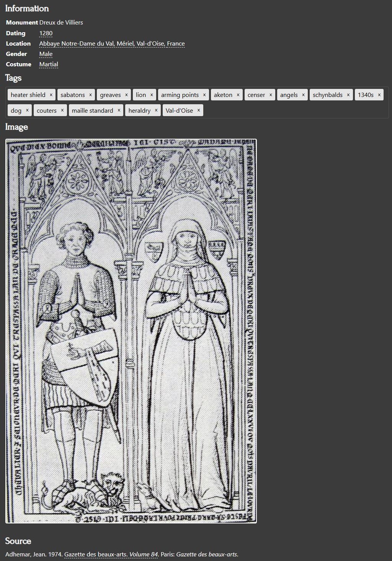This screenshot has height=561, width=392.
Task: Click the 'sabatons' tag label
Action: click(x=73, y=95)
